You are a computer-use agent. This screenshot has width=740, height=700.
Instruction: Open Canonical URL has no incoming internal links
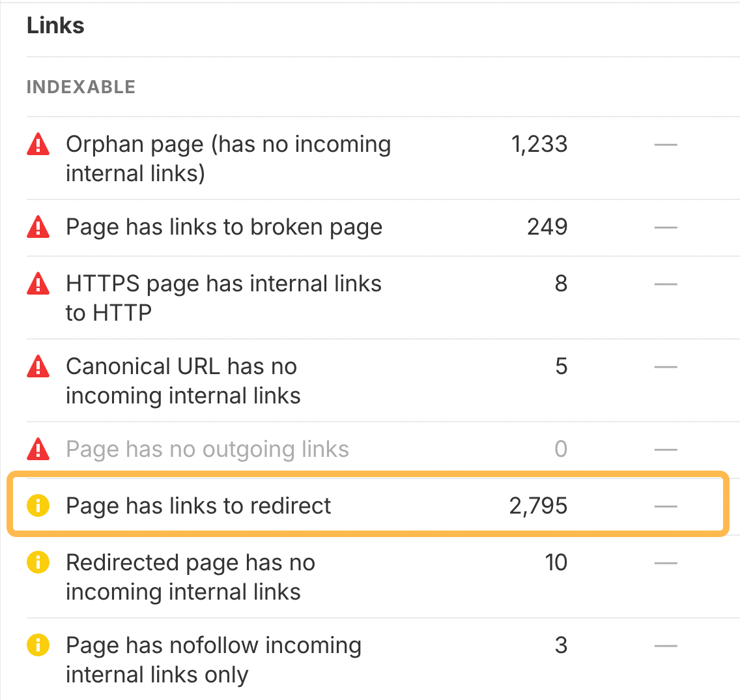183,381
